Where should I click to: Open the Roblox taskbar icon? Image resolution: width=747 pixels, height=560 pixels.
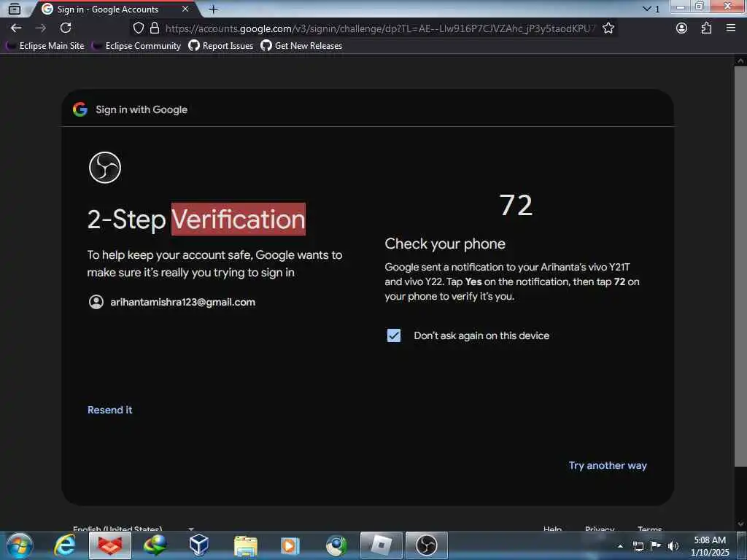[381, 545]
